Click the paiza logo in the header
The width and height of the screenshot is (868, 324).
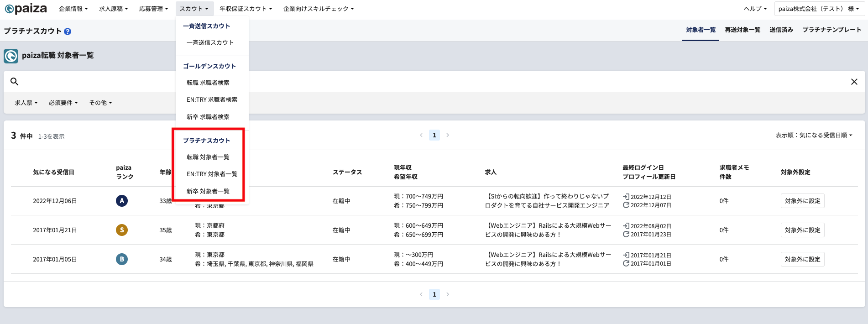[26, 9]
